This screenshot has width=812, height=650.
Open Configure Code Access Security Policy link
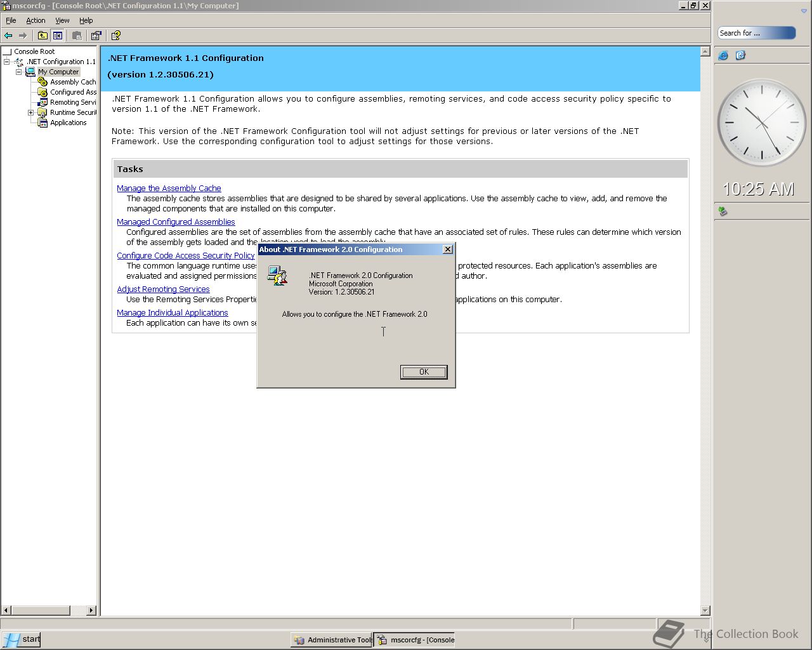(x=185, y=256)
